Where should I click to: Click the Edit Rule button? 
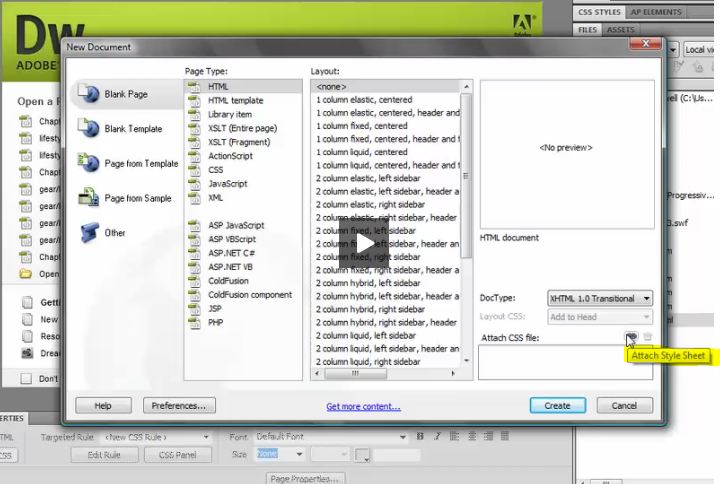click(104, 455)
